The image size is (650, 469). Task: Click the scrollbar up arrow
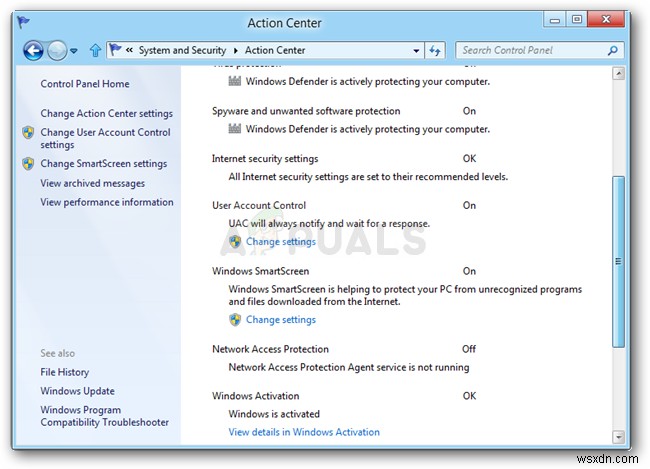618,74
